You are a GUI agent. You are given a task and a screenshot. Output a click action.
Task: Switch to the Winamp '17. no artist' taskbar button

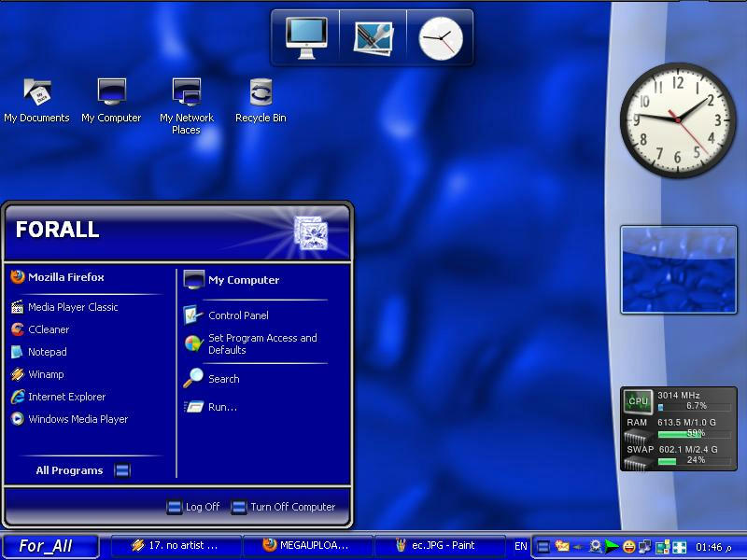[x=176, y=546]
